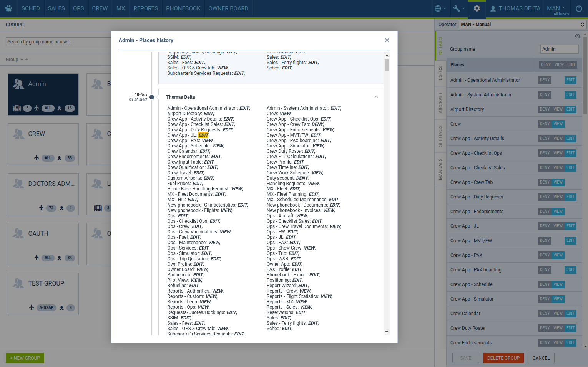The height and width of the screenshot is (367, 588).
Task: Click the power logout icon
Action: pos(579,8)
